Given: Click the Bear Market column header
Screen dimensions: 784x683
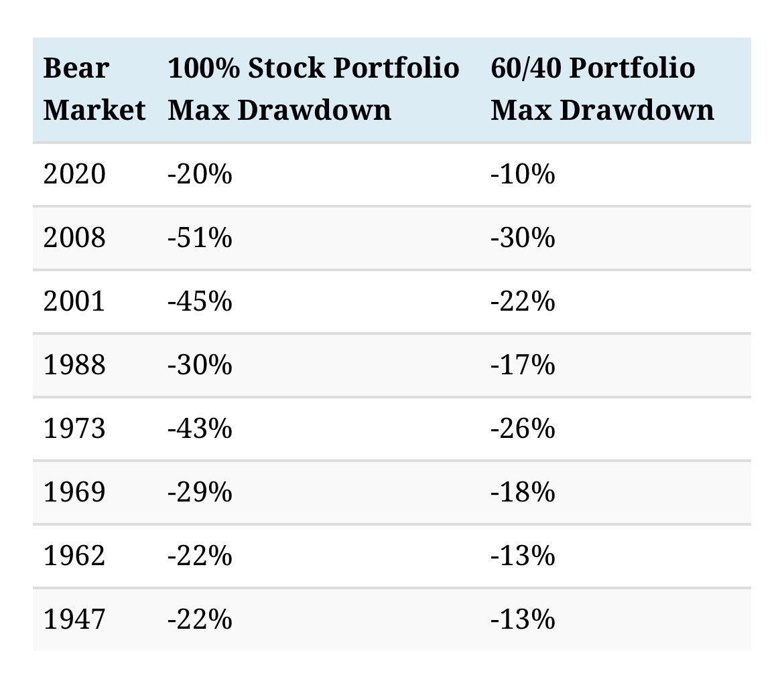Looking at the screenshot, I should pos(94,89).
